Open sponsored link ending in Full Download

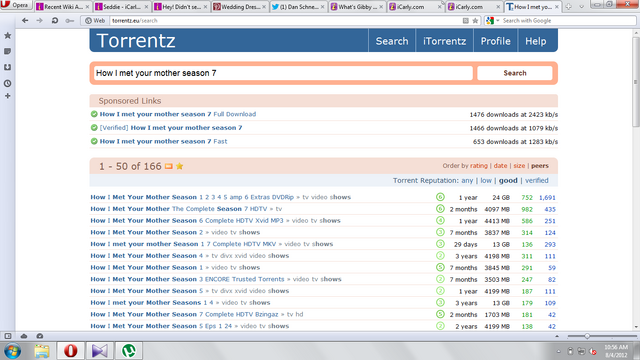coord(178,114)
